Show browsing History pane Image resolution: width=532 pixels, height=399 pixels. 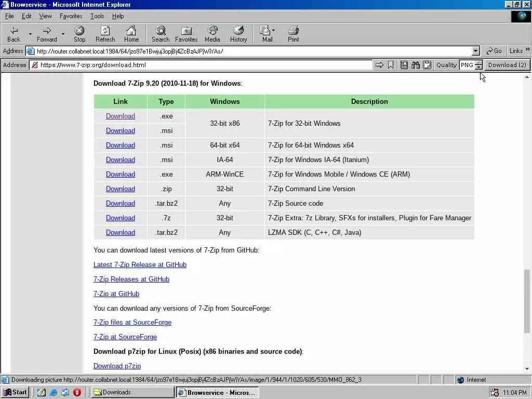tap(238, 34)
